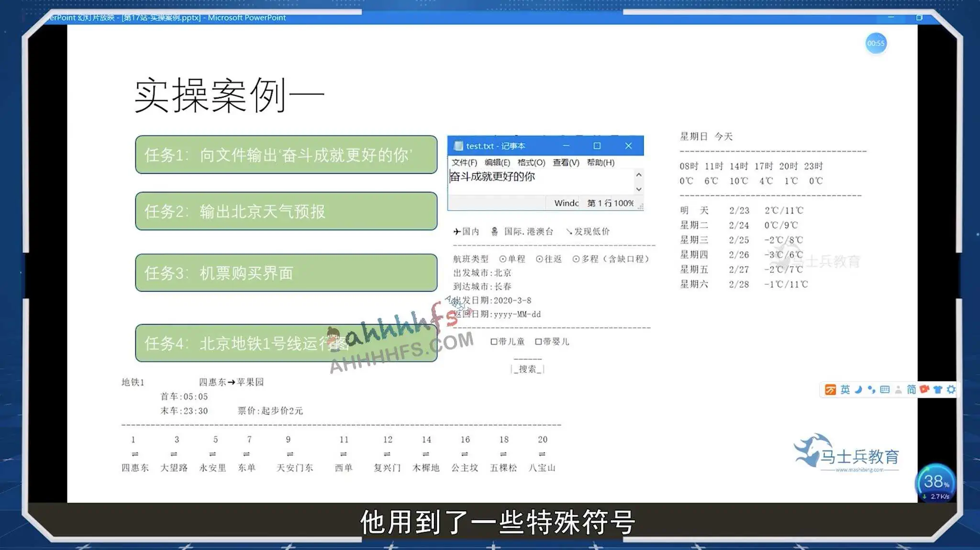Click the Wubi IME logo icon

tap(831, 390)
